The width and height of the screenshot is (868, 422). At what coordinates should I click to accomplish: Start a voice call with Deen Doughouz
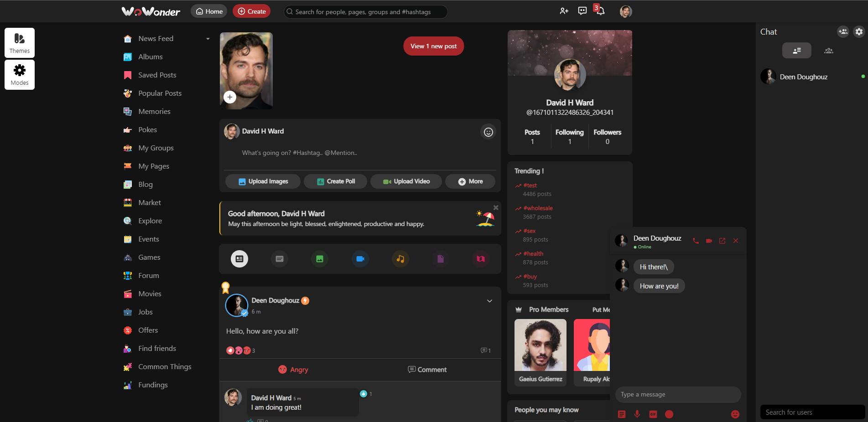click(x=695, y=241)
